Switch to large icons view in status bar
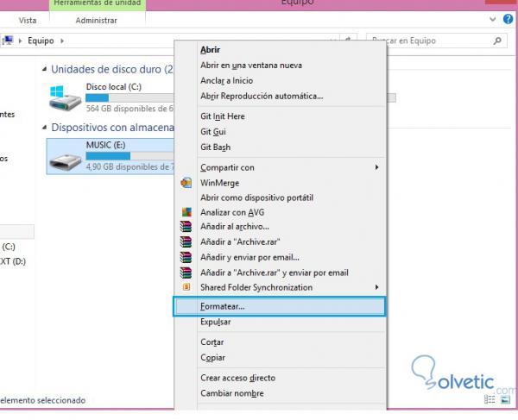Viewport: 518px width, 420px height. [x=505, y=399]
